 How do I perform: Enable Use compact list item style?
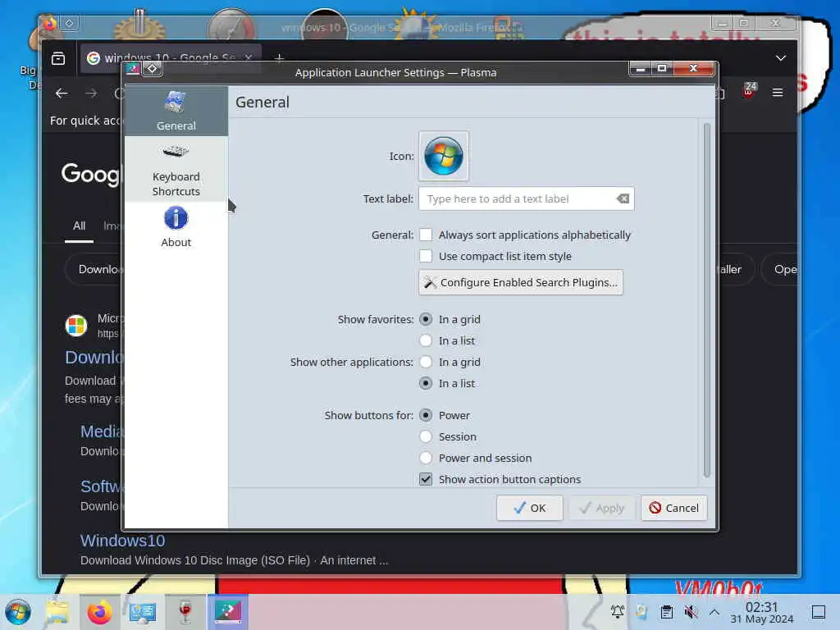click(426, 256)
